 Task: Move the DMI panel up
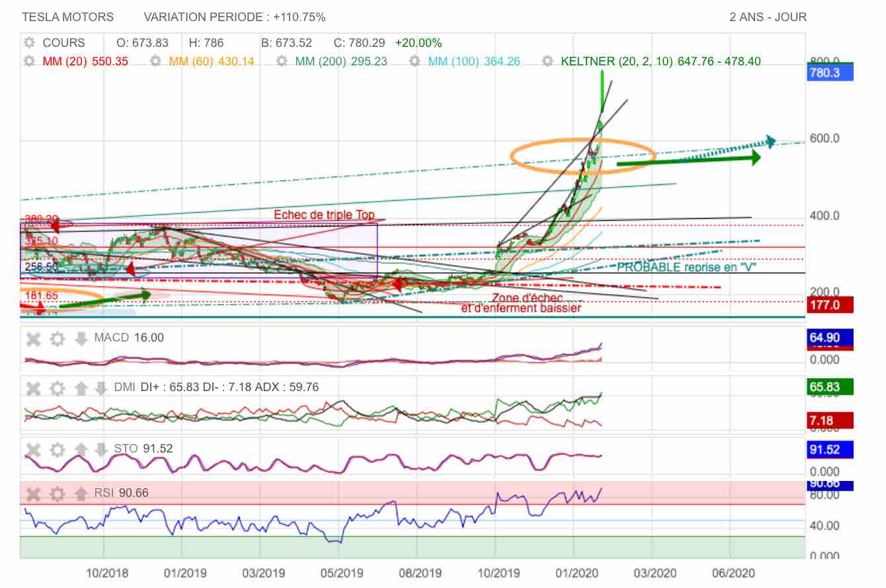point(81,388)
